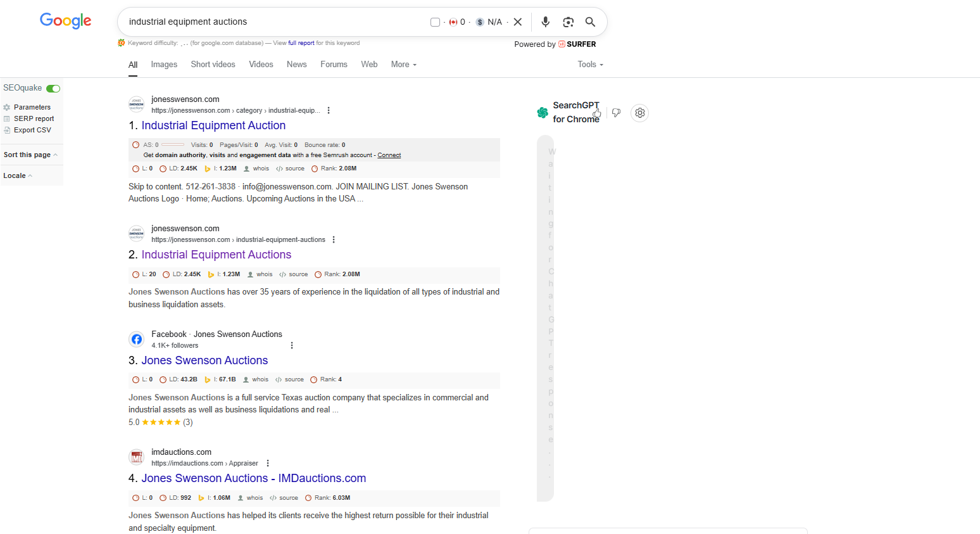
Task: Open the SEOquake SERP report
Action: tap(34, 118)
